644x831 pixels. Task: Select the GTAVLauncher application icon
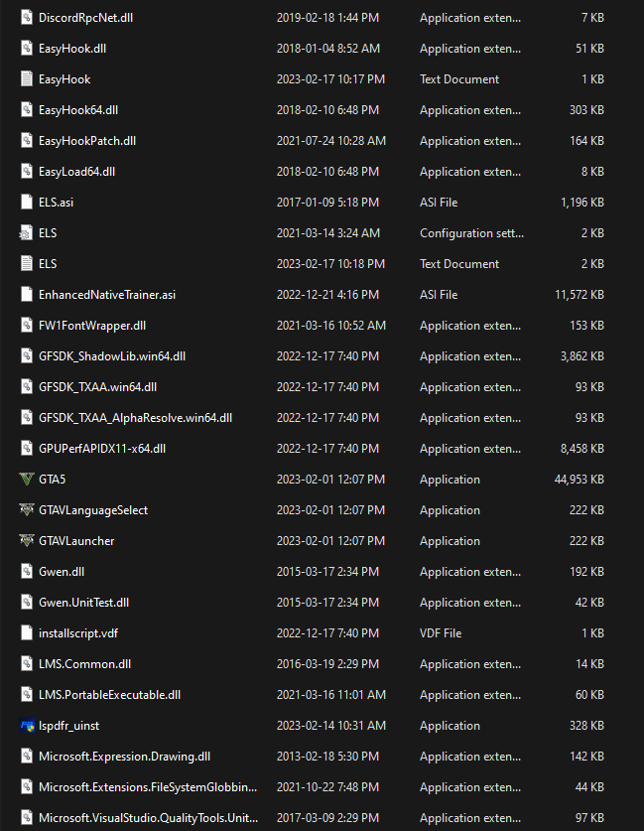coord(27,540)
